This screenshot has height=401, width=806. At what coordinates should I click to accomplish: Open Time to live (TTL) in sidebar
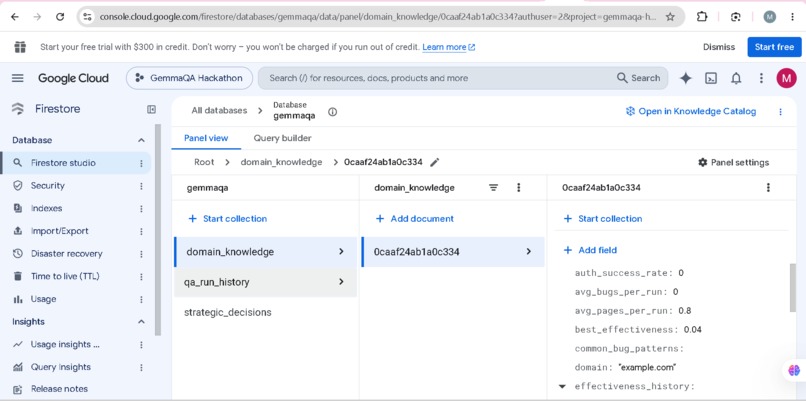(x=65, y=277)
